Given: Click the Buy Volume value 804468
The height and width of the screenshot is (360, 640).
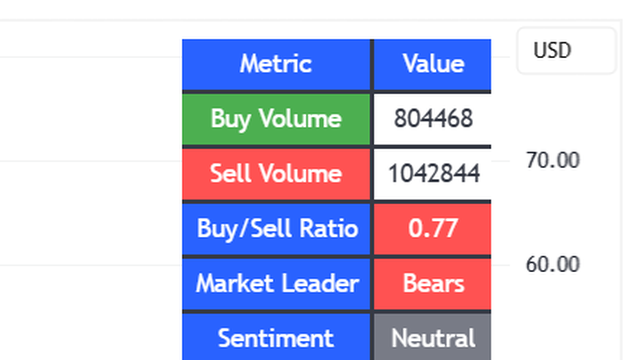Looking at the screenshot, I should click(x=433, y=119).
